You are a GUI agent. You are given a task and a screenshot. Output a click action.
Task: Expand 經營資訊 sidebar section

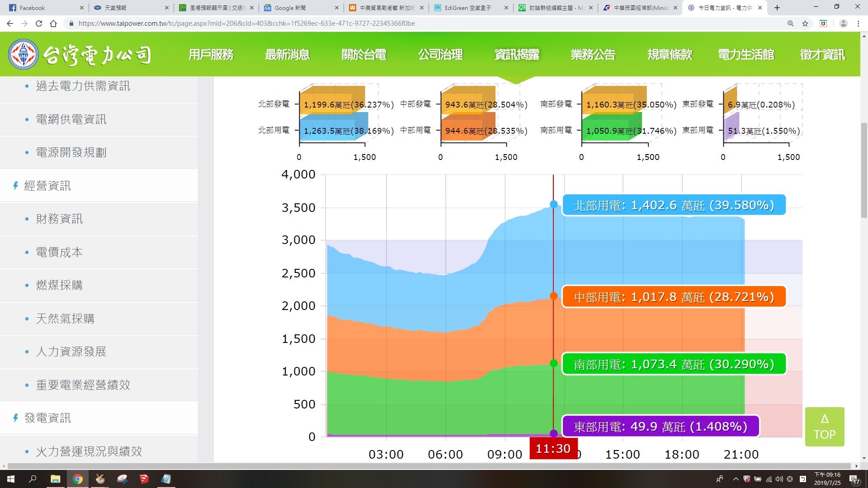pos(47,186)
